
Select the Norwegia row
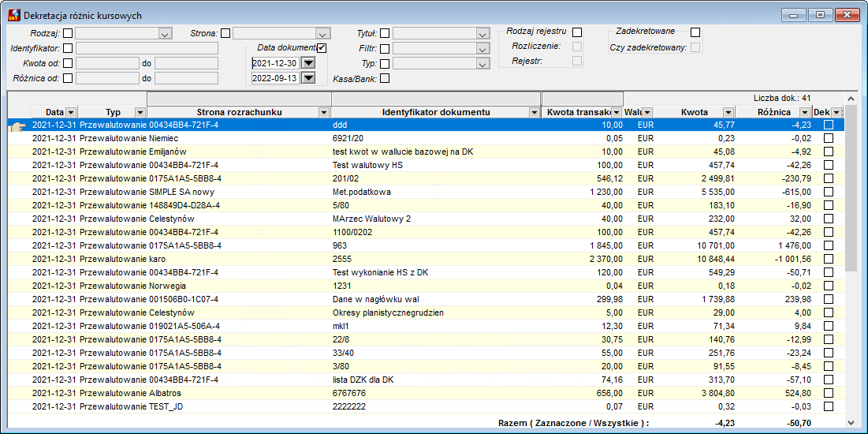tap(427, 286)
